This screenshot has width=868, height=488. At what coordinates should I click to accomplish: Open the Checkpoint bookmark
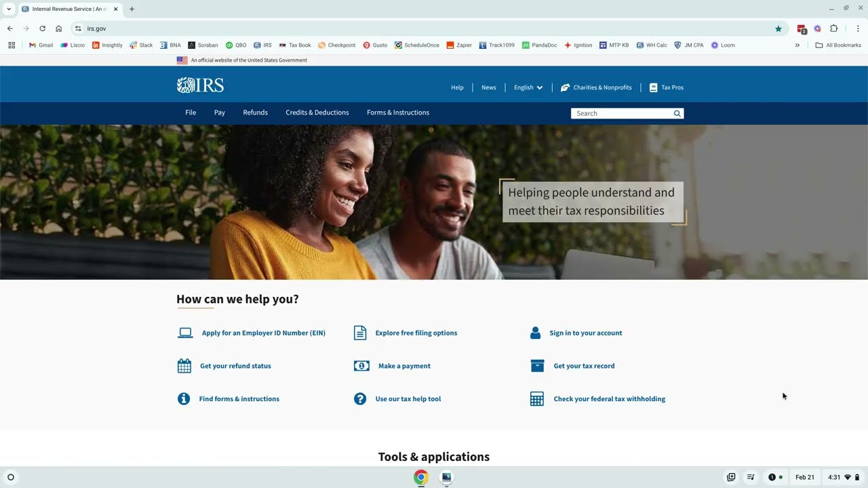coord(336,45)
